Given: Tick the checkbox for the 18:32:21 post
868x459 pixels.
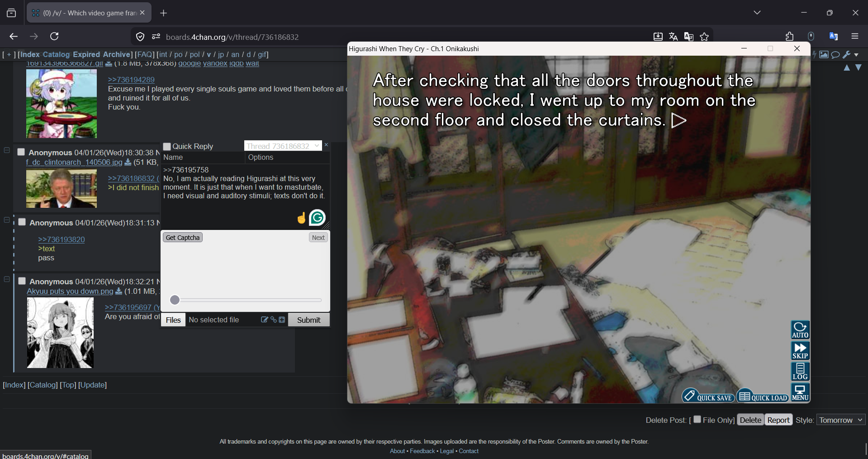Looking at the screenshot, I should [x=22, y=281].
